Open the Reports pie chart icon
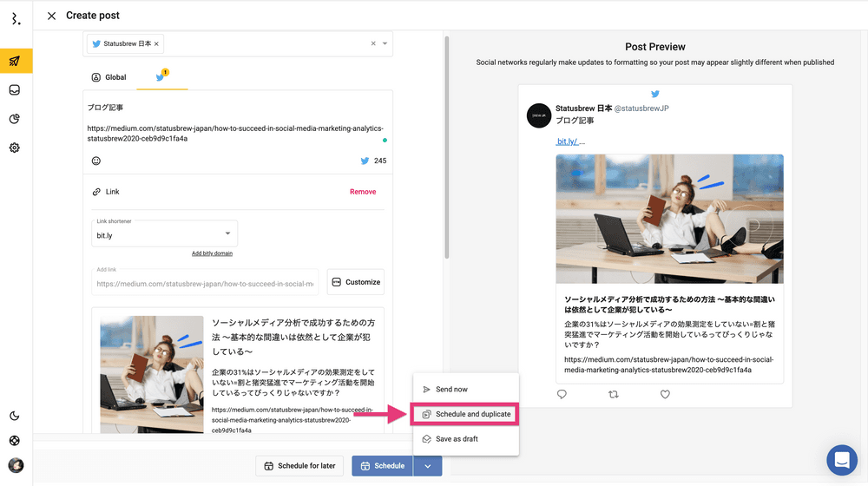Image resolution: width=868 pixels, height=486 pixels. click(x=15, y=119)
